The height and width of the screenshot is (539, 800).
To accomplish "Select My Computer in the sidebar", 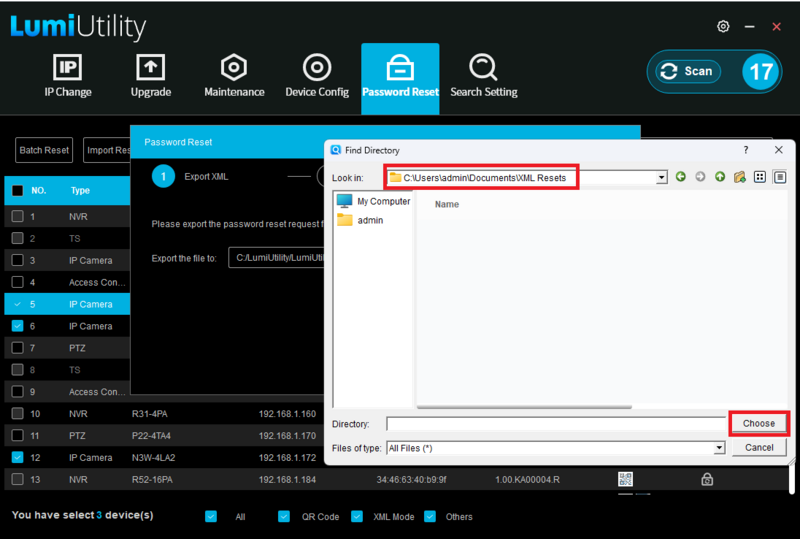I will 373,201.
